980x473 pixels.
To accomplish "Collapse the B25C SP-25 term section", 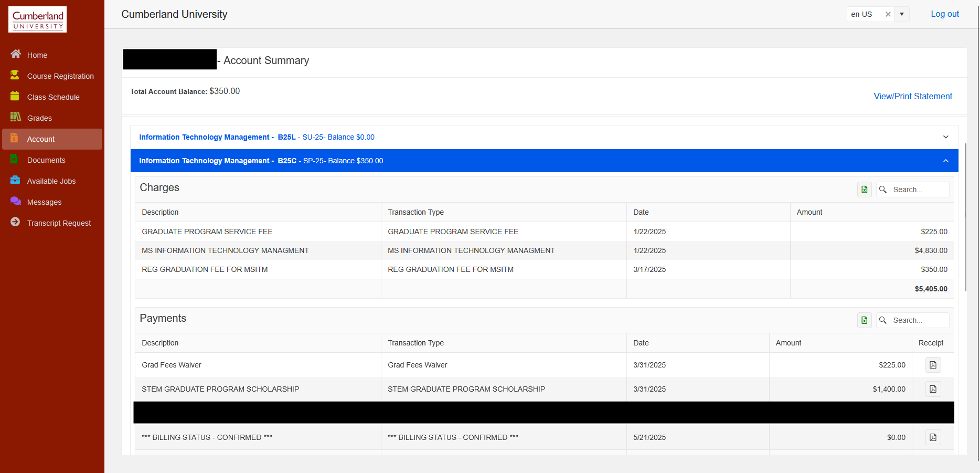I will tap(545, 161).
